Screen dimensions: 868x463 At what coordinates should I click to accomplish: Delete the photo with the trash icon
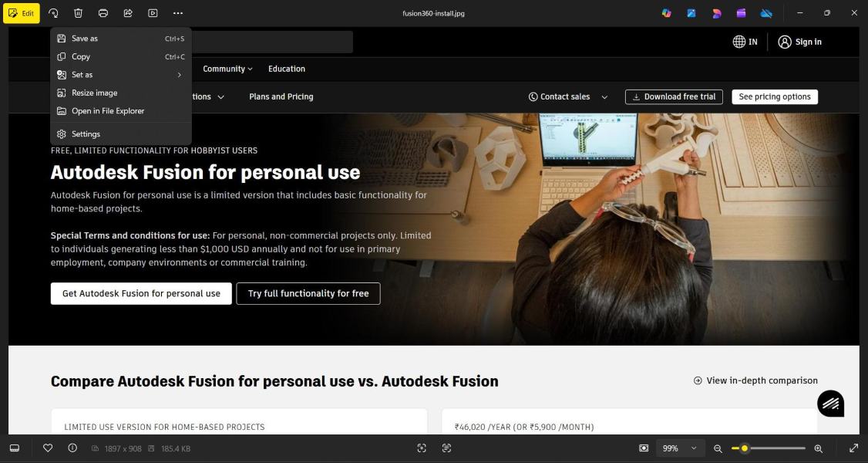pyautogui.click(x=79, y=13)
